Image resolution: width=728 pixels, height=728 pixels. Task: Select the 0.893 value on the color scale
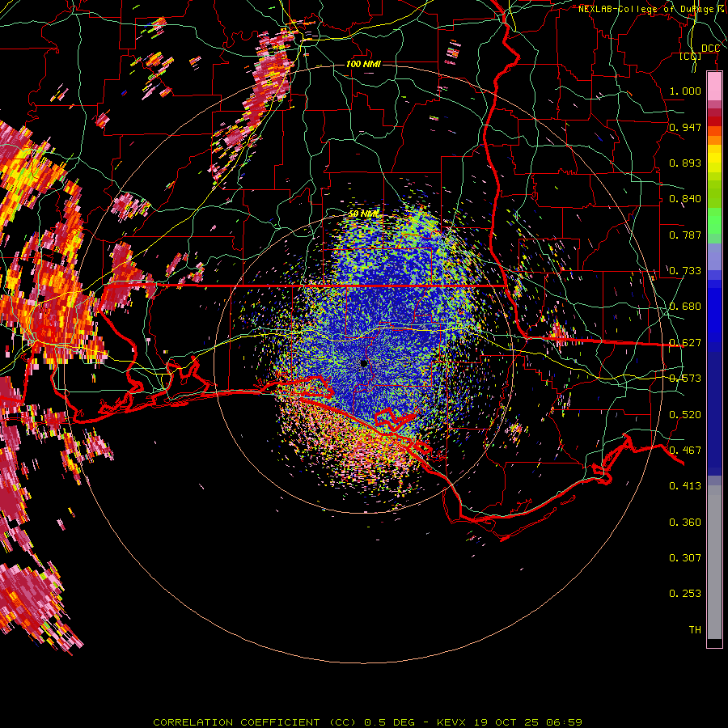pos(685,163)
